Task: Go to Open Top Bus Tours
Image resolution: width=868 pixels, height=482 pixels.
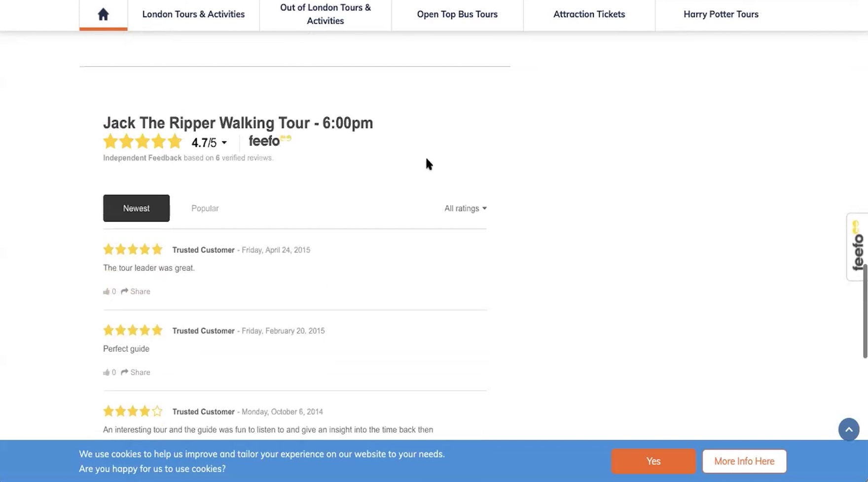Action: [x=457, y=14]
